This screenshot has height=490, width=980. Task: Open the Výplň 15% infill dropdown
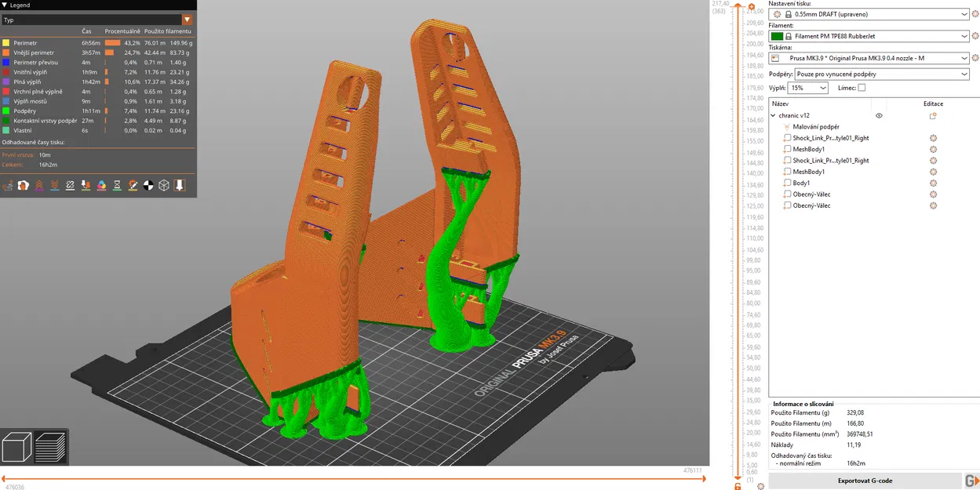808,88
